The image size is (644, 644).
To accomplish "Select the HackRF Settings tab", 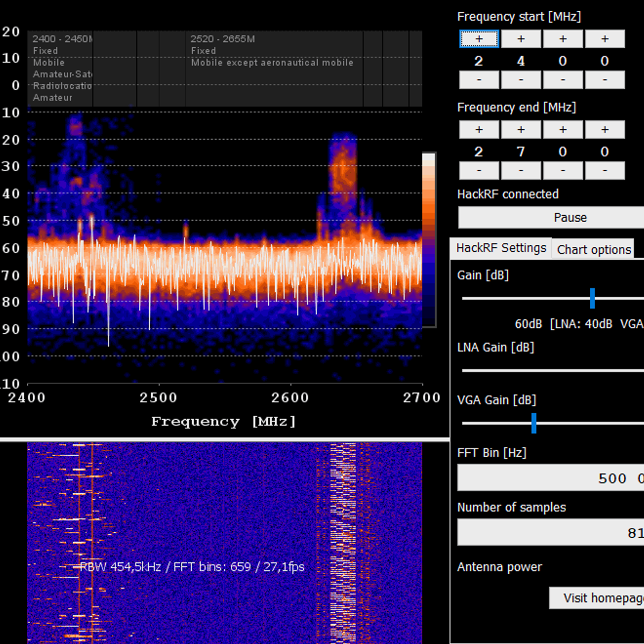I will 501,247.
